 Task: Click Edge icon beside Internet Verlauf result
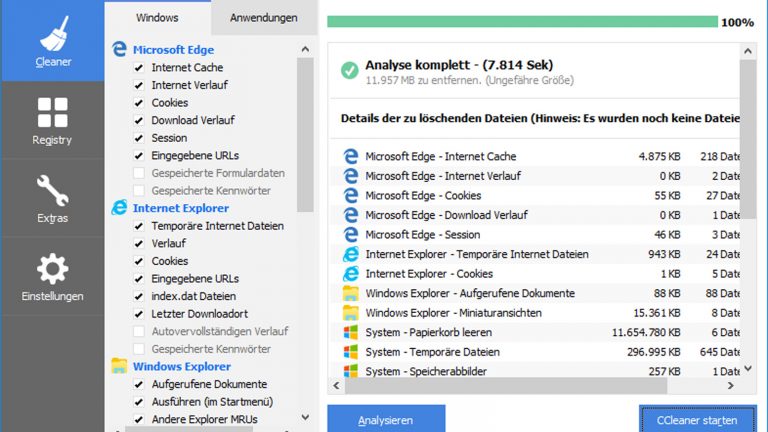pos(351,176)
